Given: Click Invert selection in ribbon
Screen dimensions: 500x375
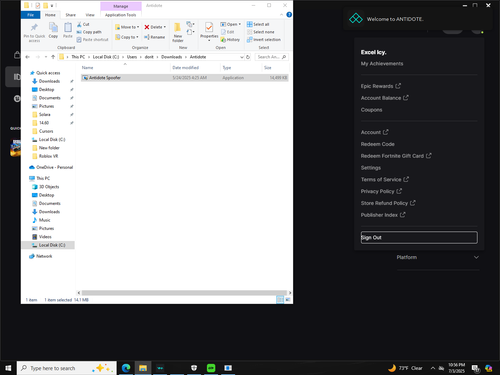Looking at the screenshot, I should 264,40.
